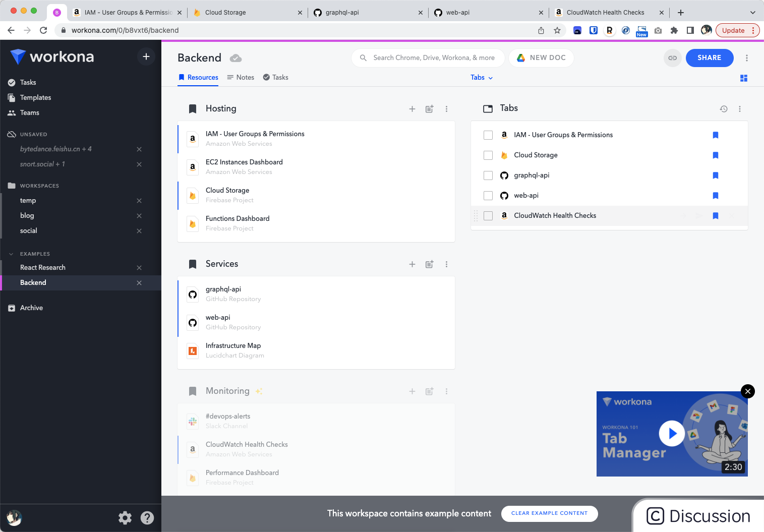Switch to the Notes tab
Screen dimensions: 764x532
click(241, 78)
